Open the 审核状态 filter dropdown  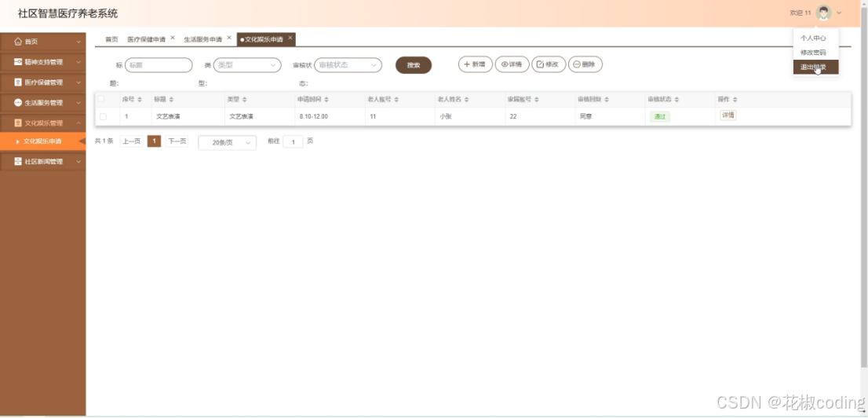point(348,65)
